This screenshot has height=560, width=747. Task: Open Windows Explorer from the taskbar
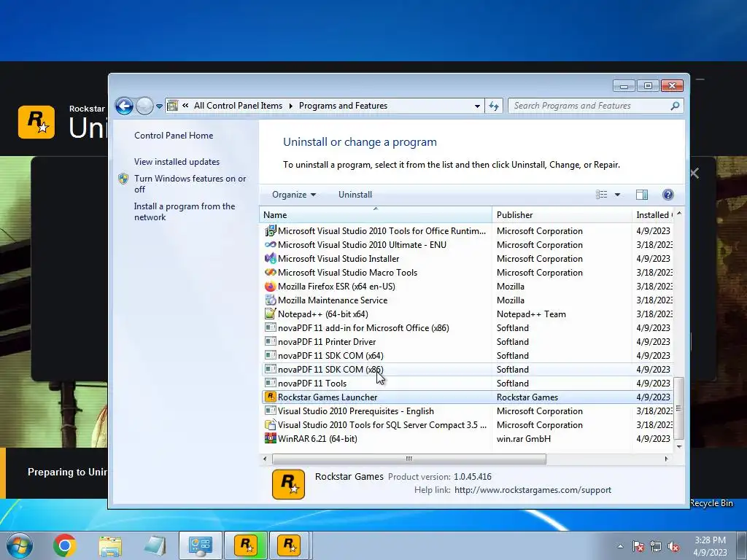(110, 545)
